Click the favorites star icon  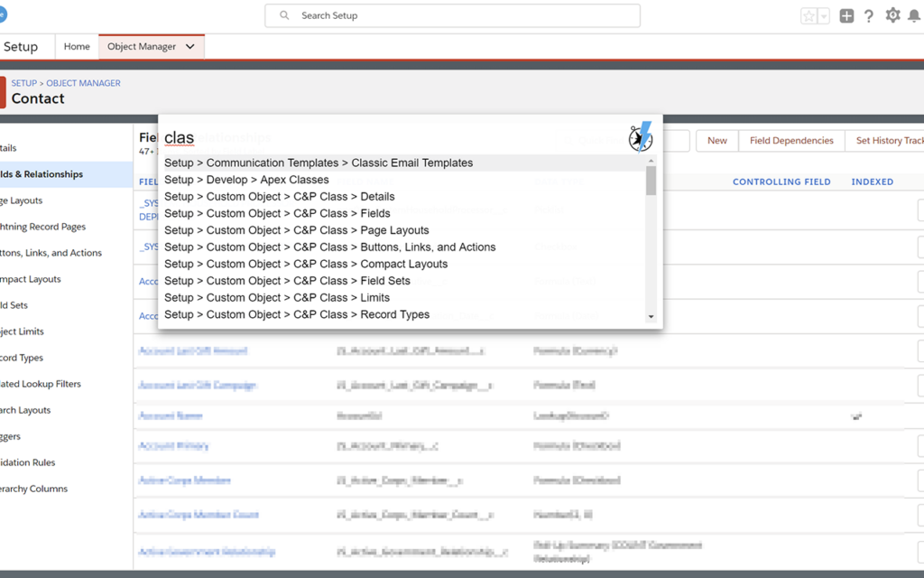point(809,16)
